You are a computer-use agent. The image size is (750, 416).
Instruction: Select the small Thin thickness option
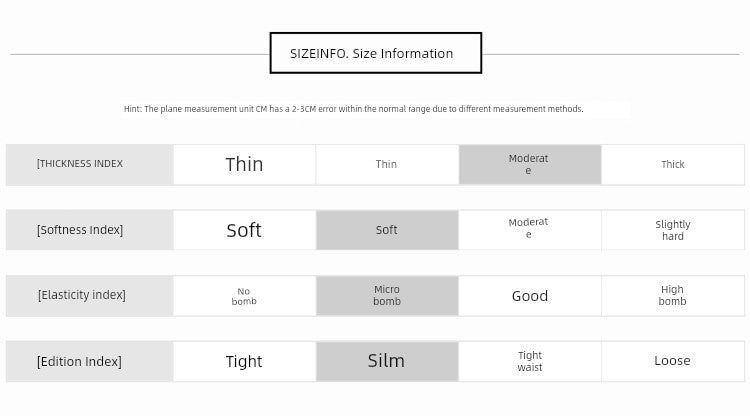pyautogui.click(x=387, y=164)
